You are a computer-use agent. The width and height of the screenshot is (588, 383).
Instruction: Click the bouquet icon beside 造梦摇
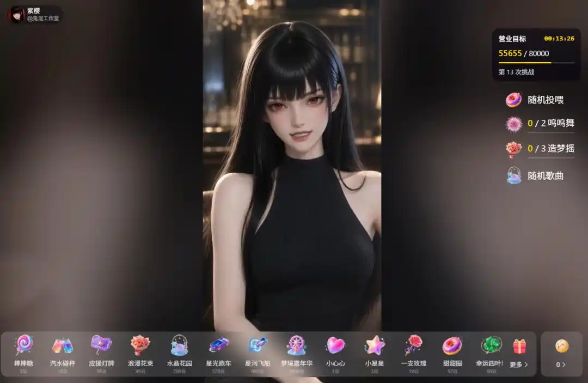[513, 149]
